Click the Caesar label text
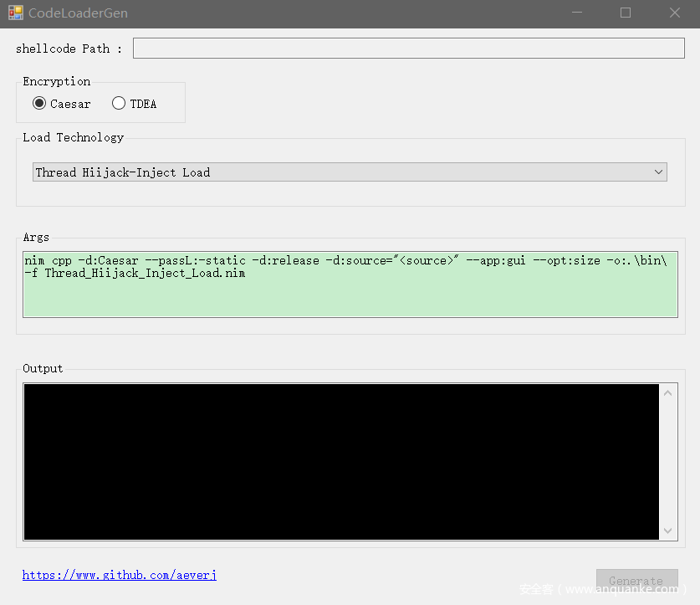The height and width of the screenshot is (605, 700). 70,104
